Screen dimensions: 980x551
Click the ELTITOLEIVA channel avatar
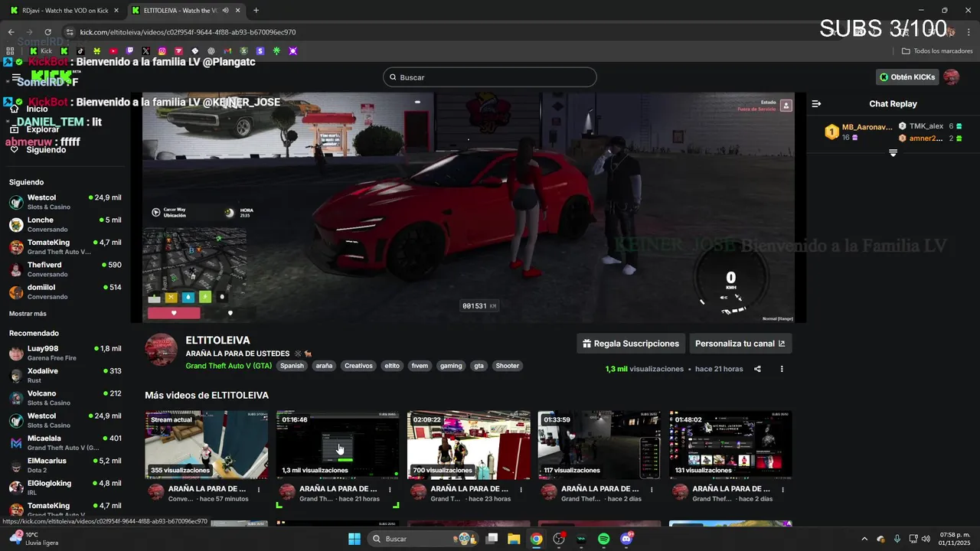(x=162, y=350)
